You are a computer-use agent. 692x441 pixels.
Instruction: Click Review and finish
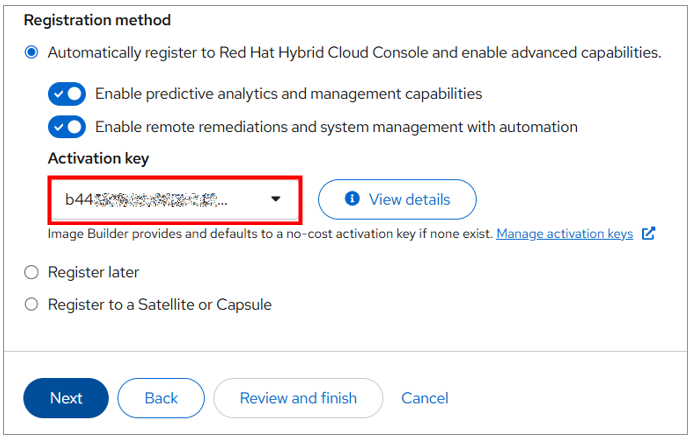298,398
